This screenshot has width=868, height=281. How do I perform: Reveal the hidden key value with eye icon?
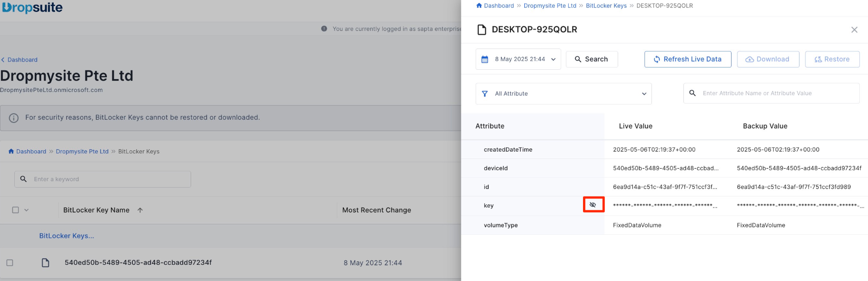click(x=593, y=205)
